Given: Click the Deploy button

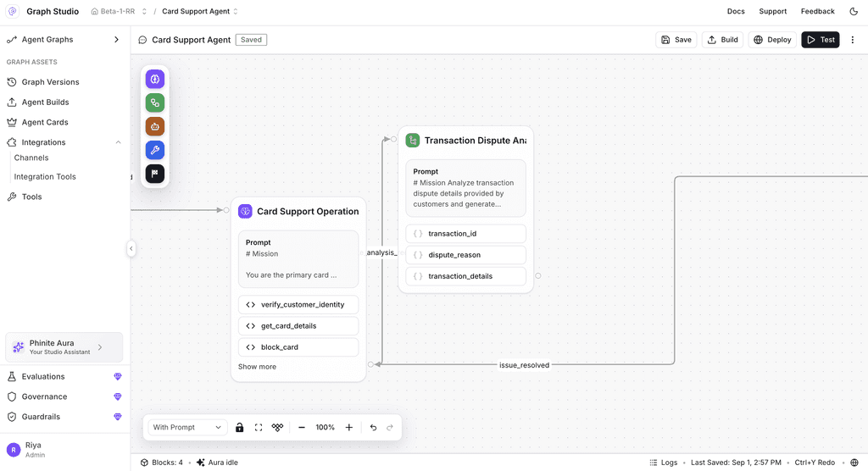Looking at the screenshot, I should (772, 40).
